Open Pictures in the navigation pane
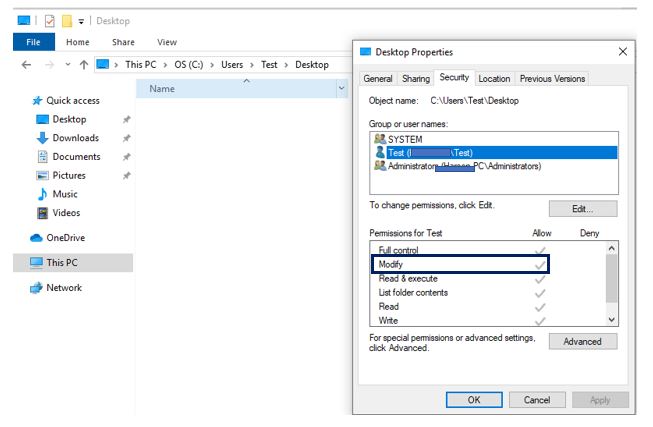Viewport: 653px width, 427px height. (69, 175)
